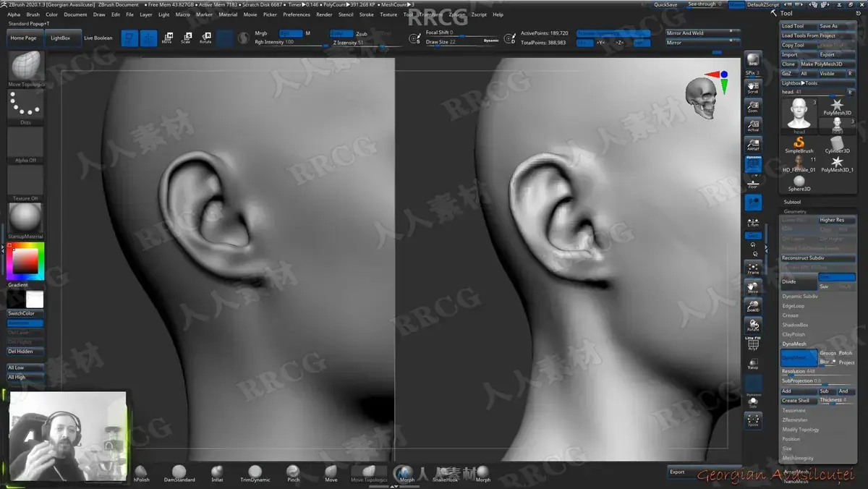
Task: Select the SnakeHook brush
Action: click(x=446, y=474)
